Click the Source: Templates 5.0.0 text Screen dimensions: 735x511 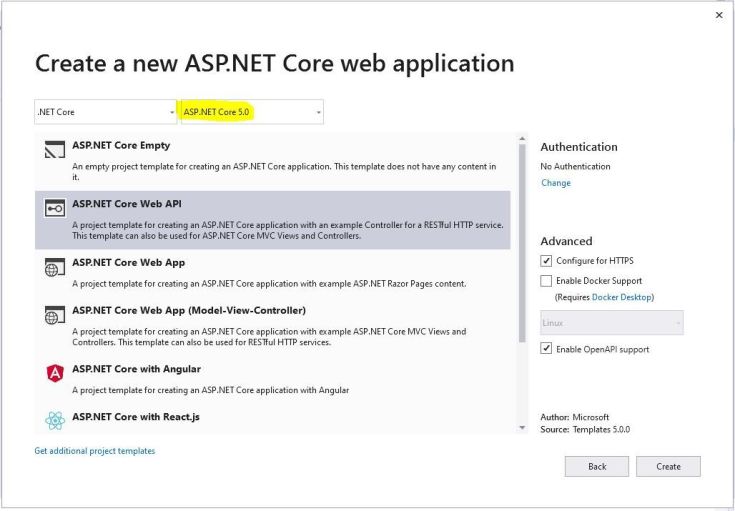[585, 429]
